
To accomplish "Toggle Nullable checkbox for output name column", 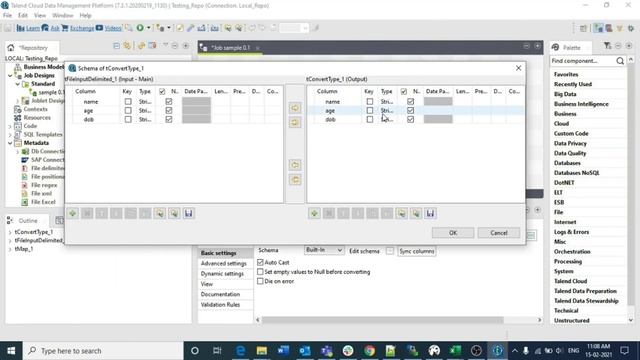I will tap(410, 101).
